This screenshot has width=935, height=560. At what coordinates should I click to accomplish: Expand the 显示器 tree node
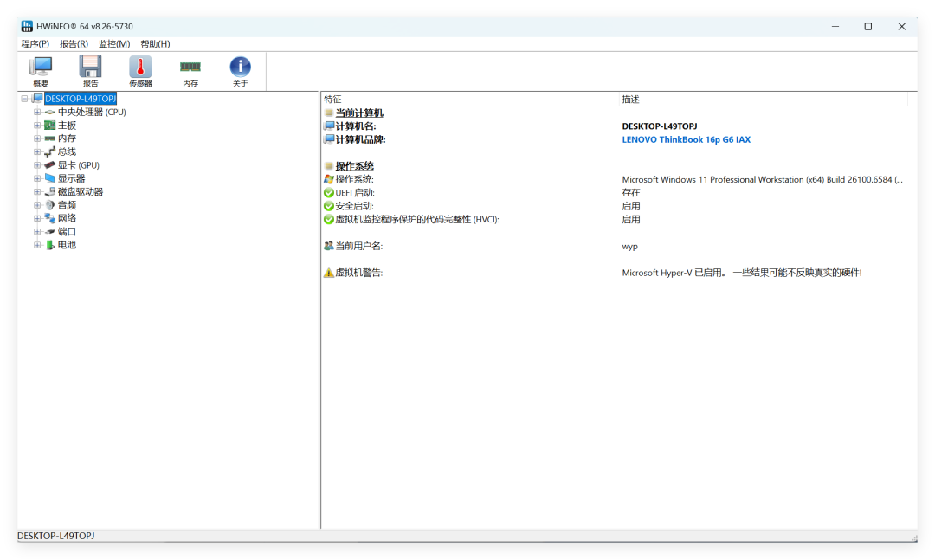[37, 178]
